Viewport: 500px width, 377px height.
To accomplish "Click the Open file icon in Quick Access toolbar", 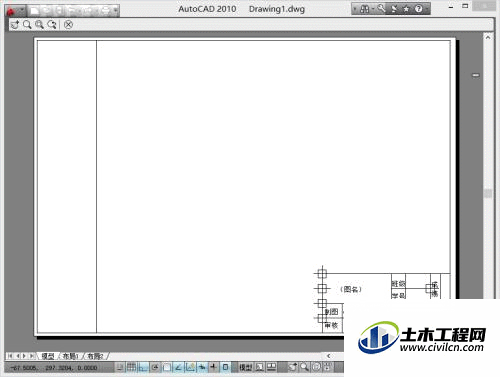I will click(x=46, y=11).
